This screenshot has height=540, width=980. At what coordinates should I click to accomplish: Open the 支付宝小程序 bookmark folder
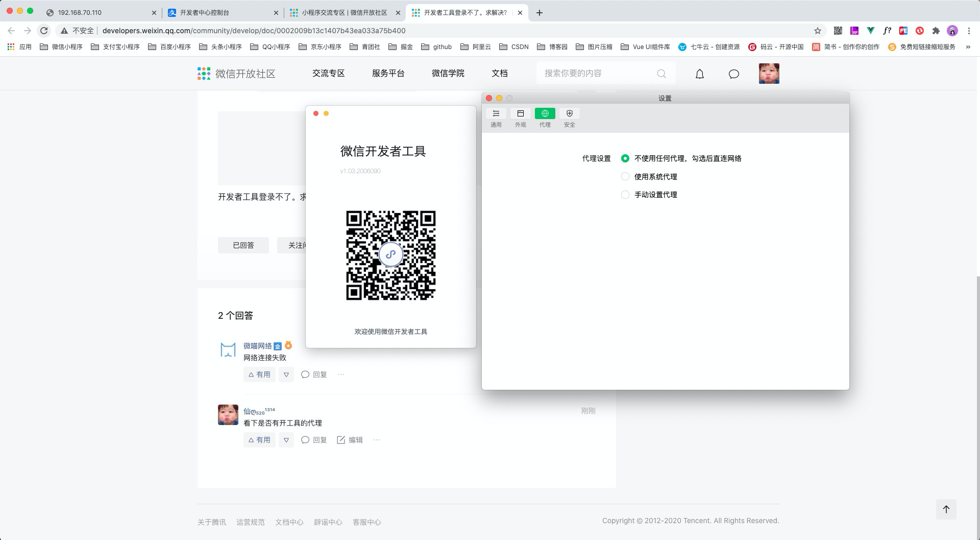(115, 47)
